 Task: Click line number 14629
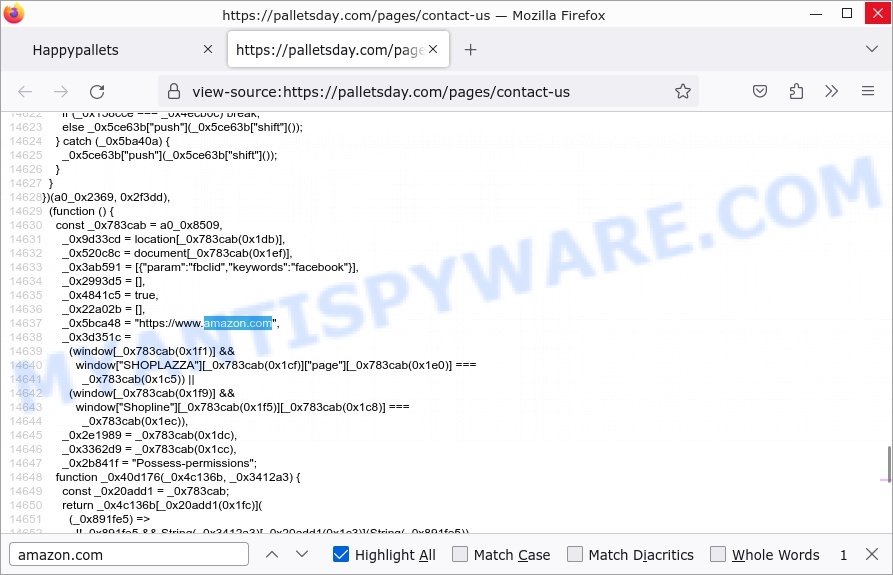click(x=26, y=211)
